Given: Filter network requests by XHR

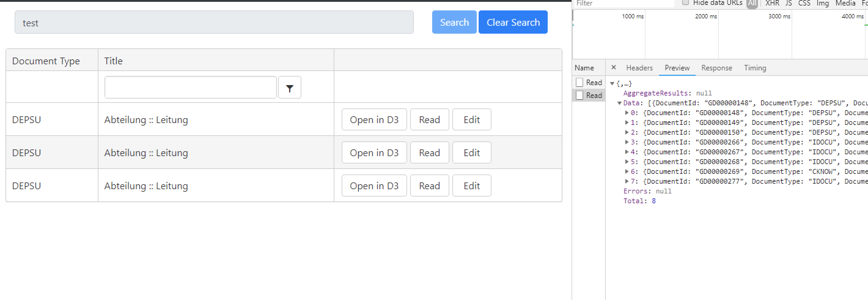Looking at the screenshot, I should 772,3.
